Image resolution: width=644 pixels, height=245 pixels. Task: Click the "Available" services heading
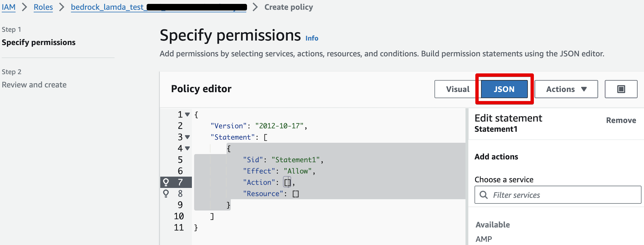pyautogui.click(x=493, y=225)
